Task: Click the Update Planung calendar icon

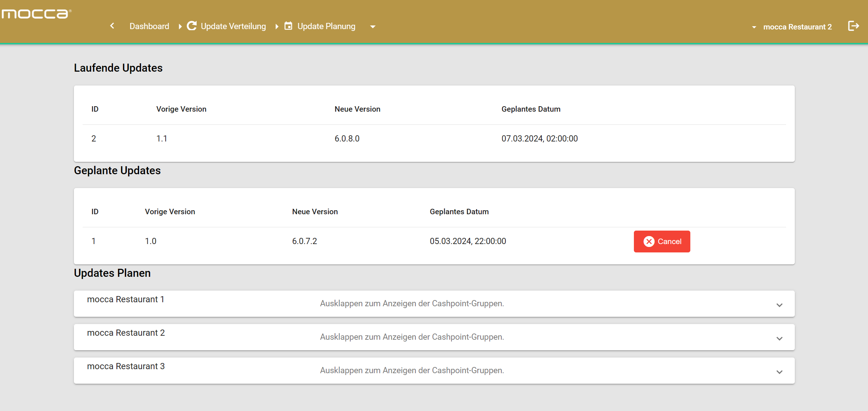Action: click(288, 26)
